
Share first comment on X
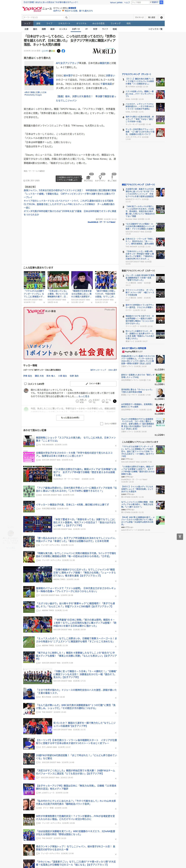115,401
